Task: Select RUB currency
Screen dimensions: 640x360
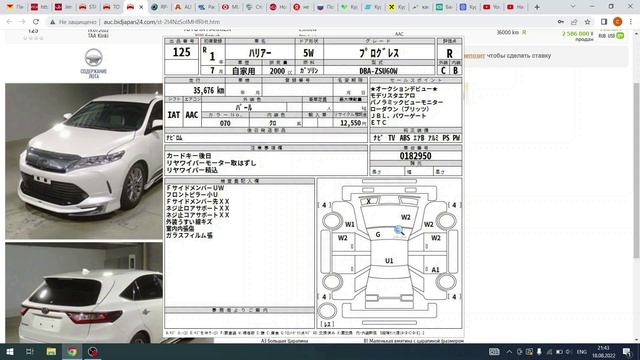Action: coord(602,36)
